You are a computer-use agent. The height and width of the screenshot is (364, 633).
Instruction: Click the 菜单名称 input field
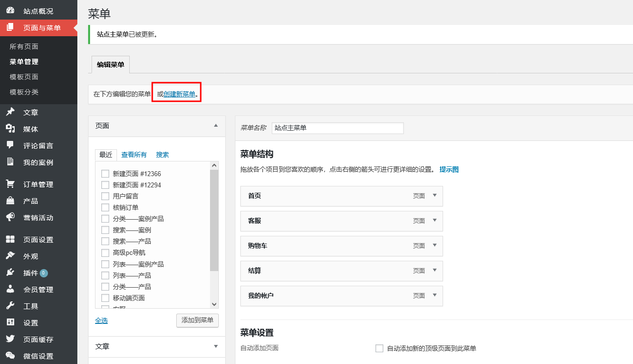[x=337, y=128]
